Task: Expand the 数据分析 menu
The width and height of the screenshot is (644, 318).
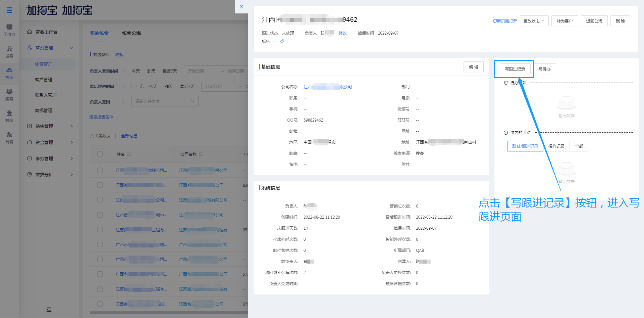Action: [x=72, y=175]
